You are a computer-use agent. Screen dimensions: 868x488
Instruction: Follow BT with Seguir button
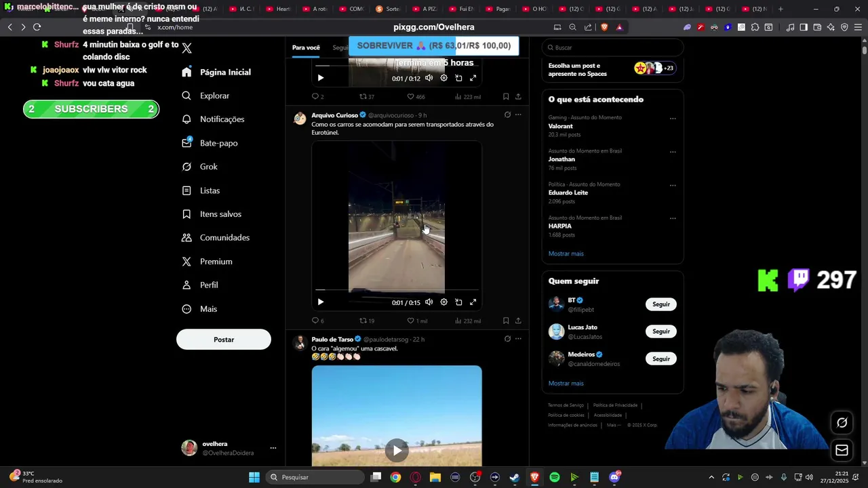tap(661, 304)
